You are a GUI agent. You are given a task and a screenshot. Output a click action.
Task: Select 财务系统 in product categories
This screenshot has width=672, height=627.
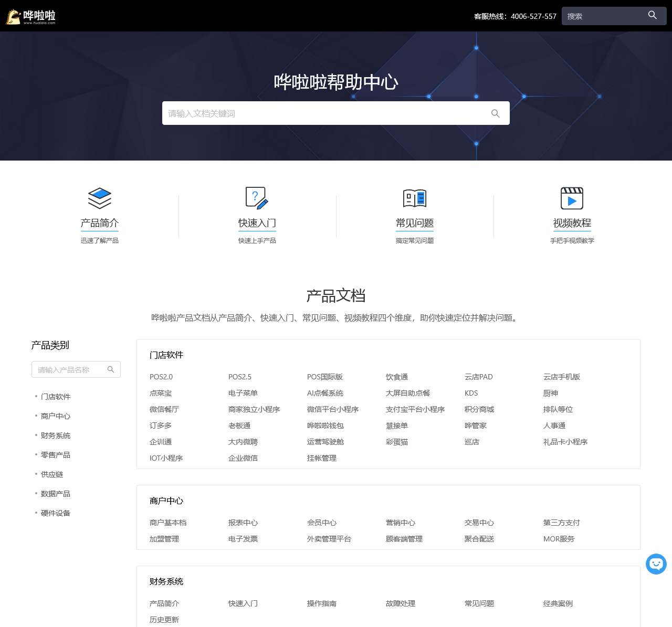[56, 435]
